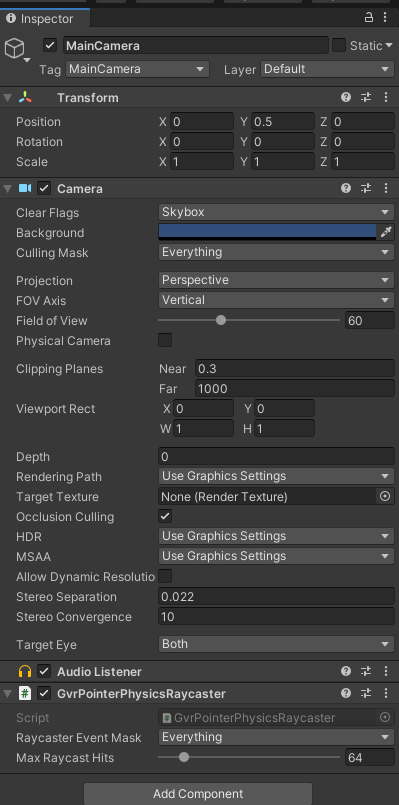Viewport: 399px width, 805px height.
Task: Enable the Physical Camera checkbox
Action: click(165, 340)
